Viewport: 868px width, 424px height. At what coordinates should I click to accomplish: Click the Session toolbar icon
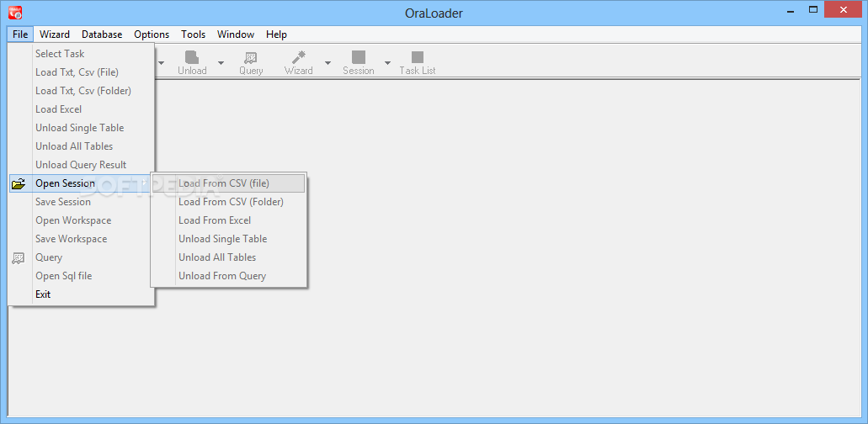359,57
